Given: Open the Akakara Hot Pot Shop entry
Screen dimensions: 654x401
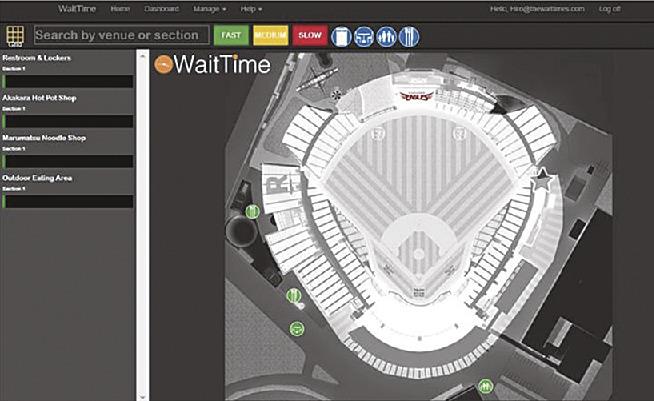Looking at the screenshot, I should (39, 98).
